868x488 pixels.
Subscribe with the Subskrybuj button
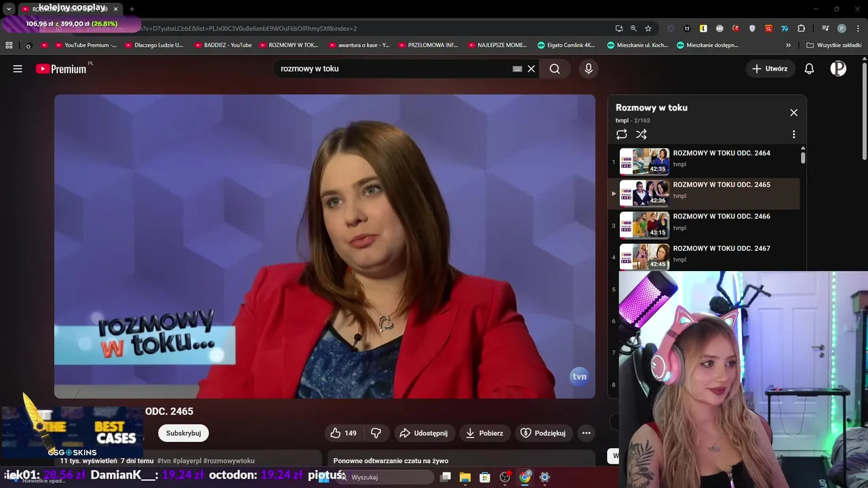click(x=183, y=433)
